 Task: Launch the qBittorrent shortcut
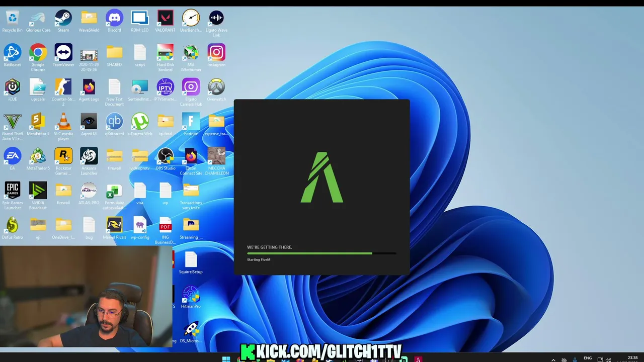(x=114, y=122)
